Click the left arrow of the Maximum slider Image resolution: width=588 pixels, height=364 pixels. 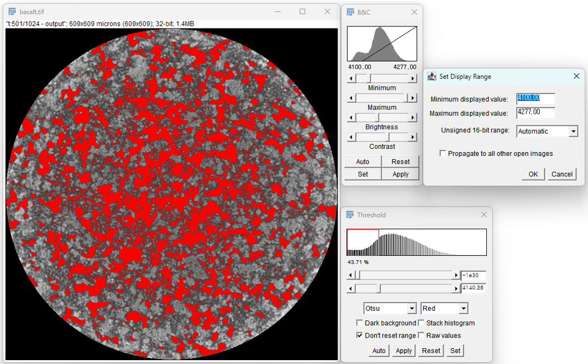(351, 97)
